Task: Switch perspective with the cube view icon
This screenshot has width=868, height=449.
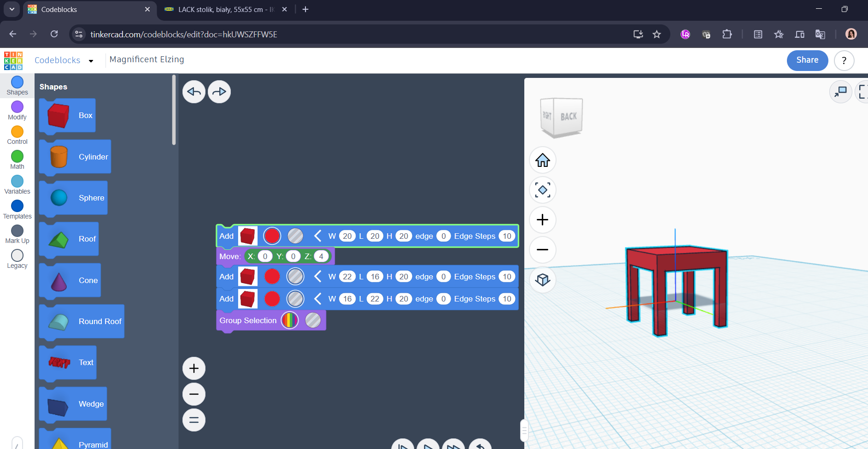Action: (x=543, y=280)
